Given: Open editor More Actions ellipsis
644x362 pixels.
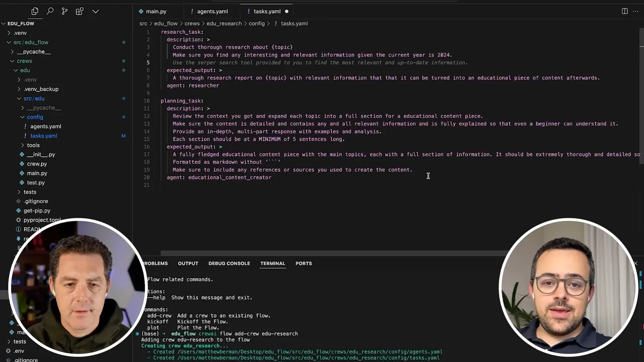Looking at the screenshot, I should pos(636,11).
